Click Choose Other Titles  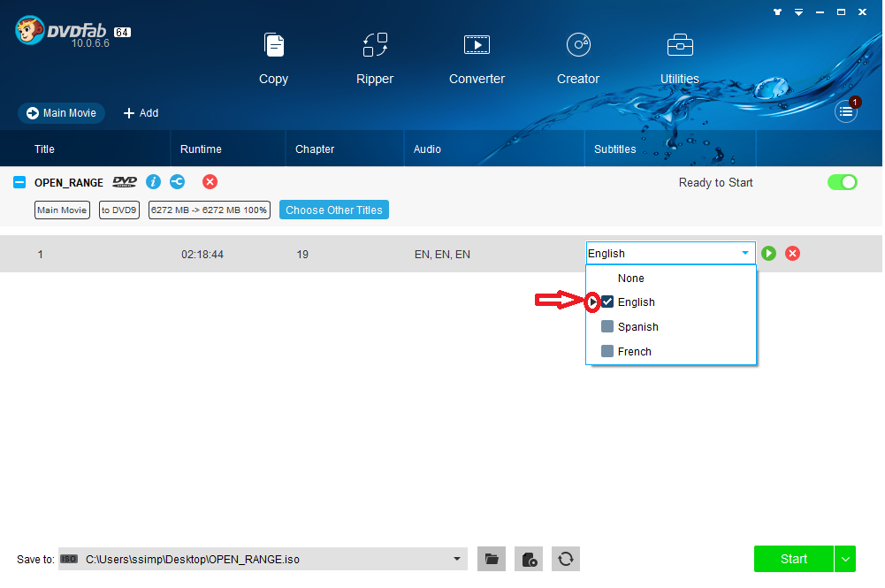(x=334, y=210)
